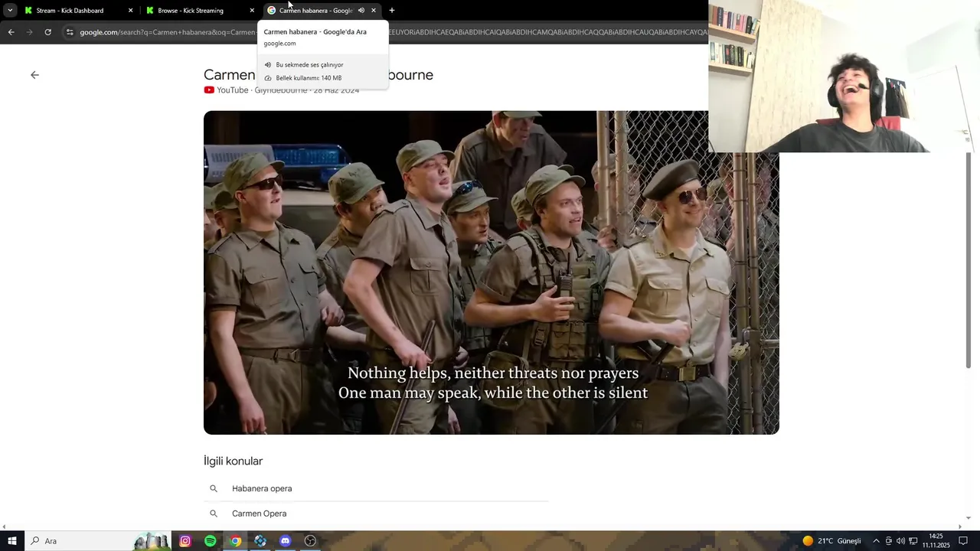
Task: Click the Chrome taskbar icon
Action: tap(236, 541)
